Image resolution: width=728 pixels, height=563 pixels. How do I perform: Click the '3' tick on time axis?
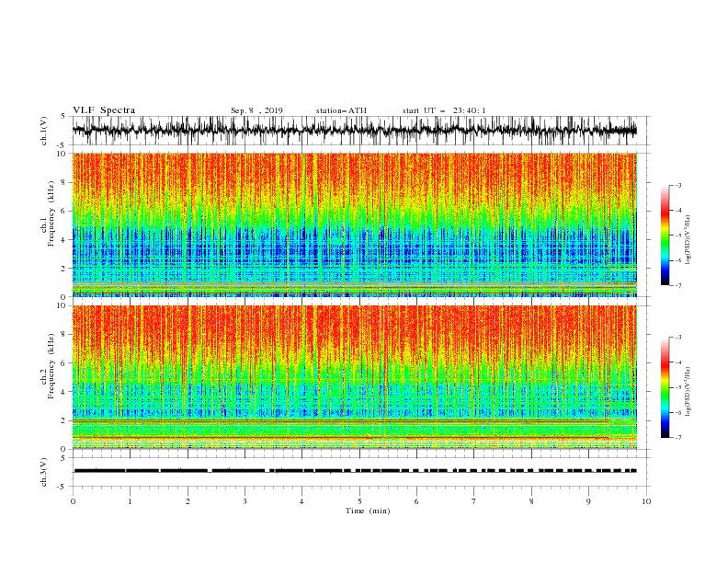pyautogui.click(x=245, y=501)
